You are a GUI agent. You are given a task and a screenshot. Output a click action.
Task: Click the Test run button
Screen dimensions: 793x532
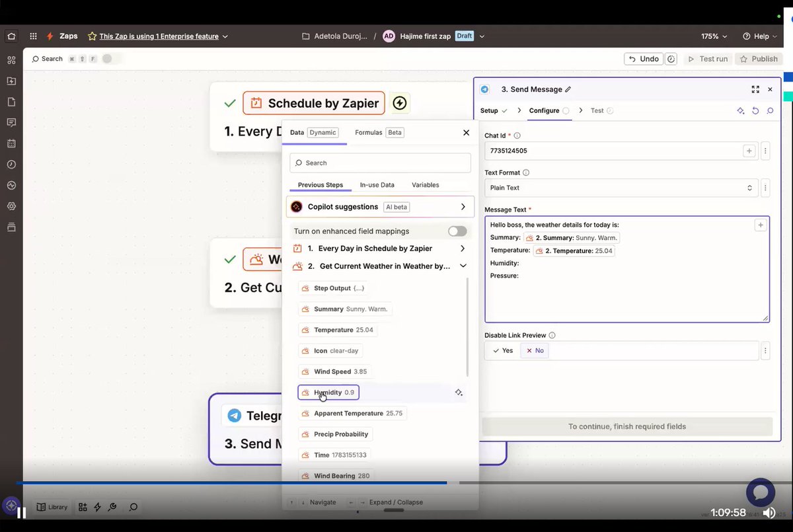pyautogui.click(x=708, y=59)
